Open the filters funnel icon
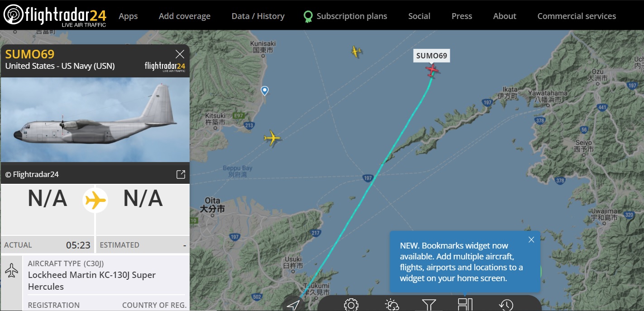Viewport: 644px width, 311px height. (x=429, y=305)
